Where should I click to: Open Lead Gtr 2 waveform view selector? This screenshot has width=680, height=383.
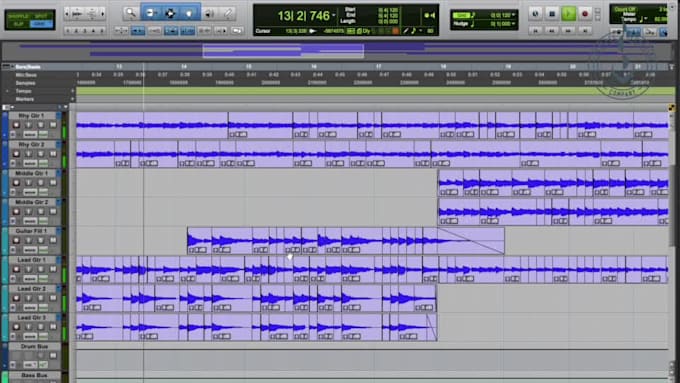click(30, 308)
